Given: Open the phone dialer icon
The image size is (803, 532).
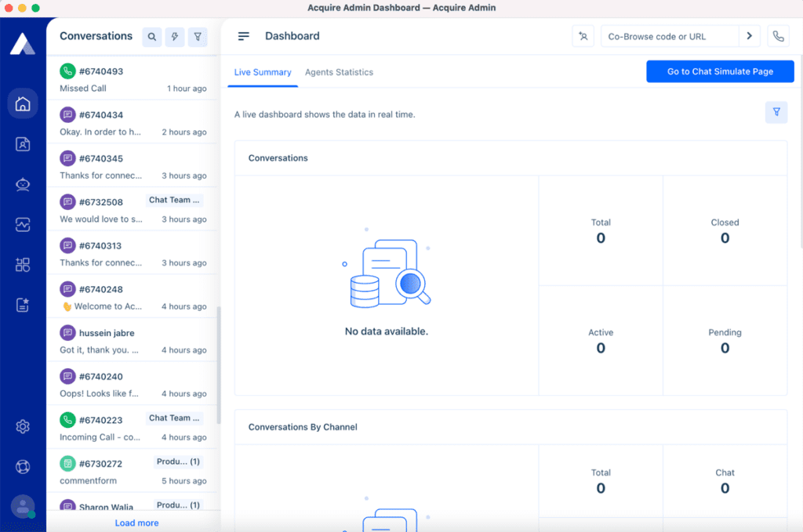Looking at the screenshot, I should pyautogui.click(x=778, y=36).
